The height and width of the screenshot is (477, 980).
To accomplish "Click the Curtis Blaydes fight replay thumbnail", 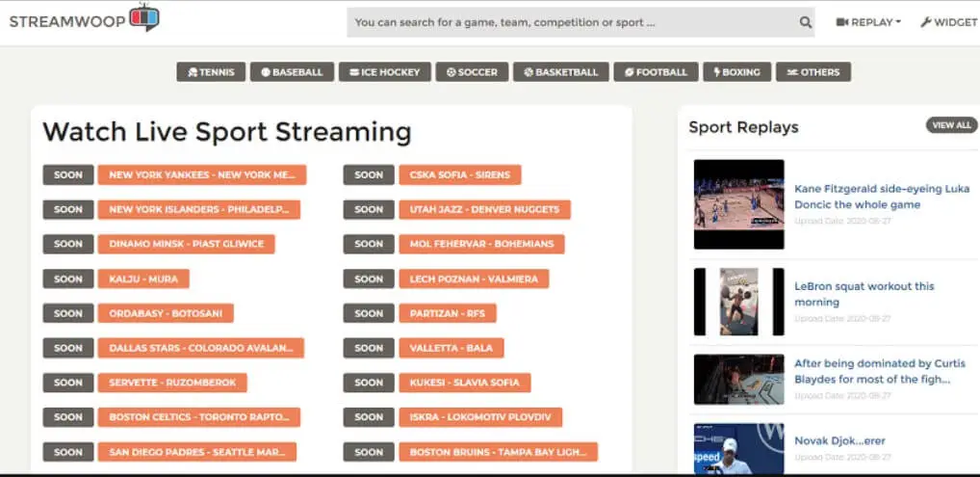I will tap(738, 379).
